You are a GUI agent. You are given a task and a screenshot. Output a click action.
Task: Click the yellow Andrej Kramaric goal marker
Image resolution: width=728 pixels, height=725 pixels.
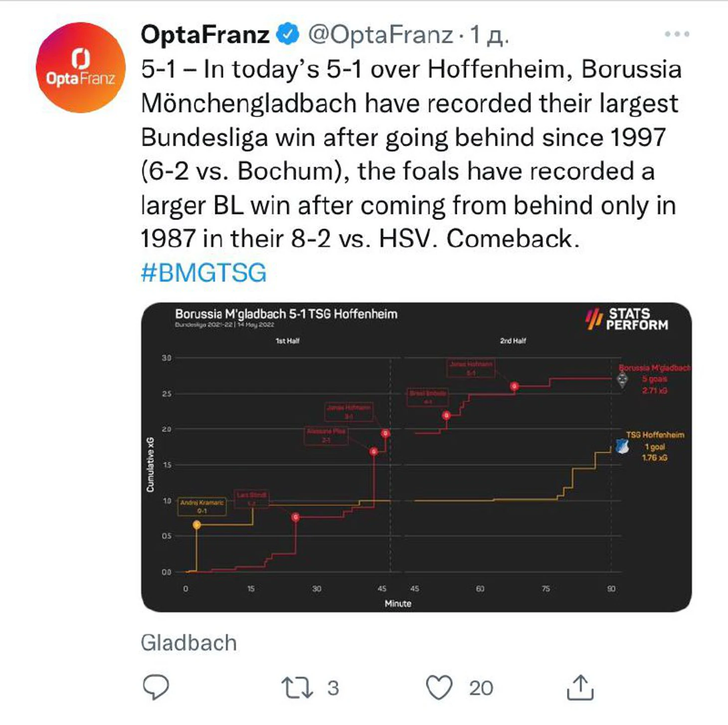[x=197, y=524]
